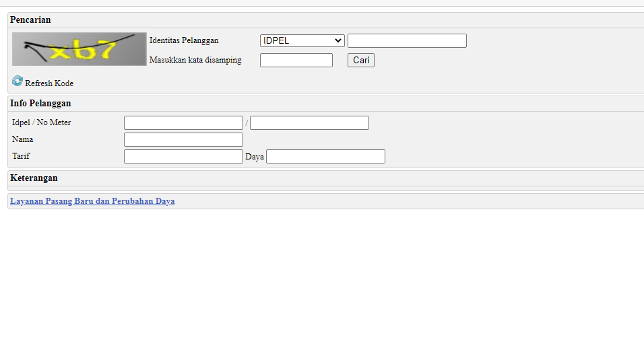Click the xb7 captcha image
This screenshot has width=644, height=362.
79,49
